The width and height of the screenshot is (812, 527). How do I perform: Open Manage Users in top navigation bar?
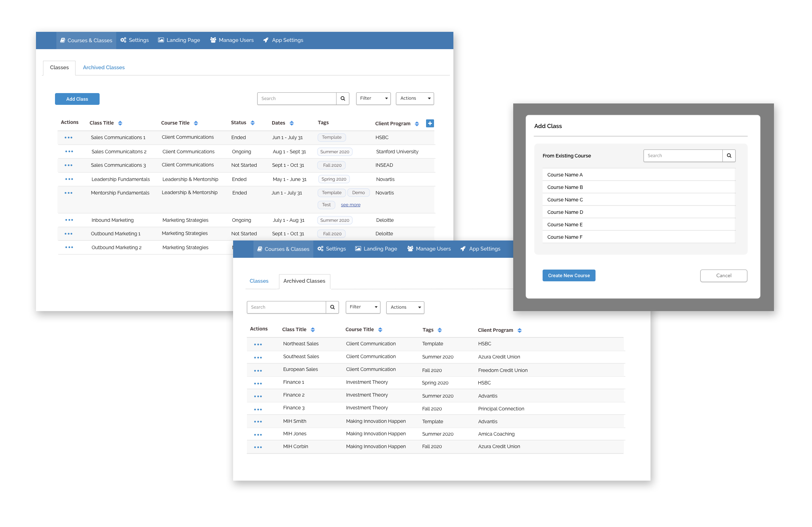click(x=232, y=40)
